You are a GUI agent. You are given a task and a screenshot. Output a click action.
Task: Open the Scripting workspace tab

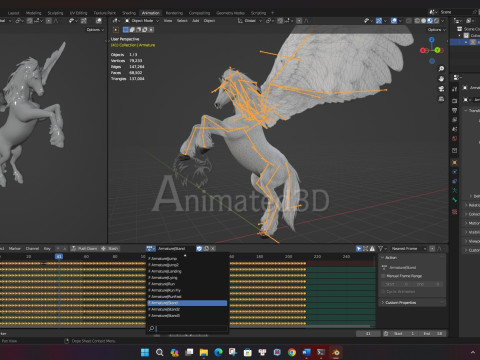(258, 13)
